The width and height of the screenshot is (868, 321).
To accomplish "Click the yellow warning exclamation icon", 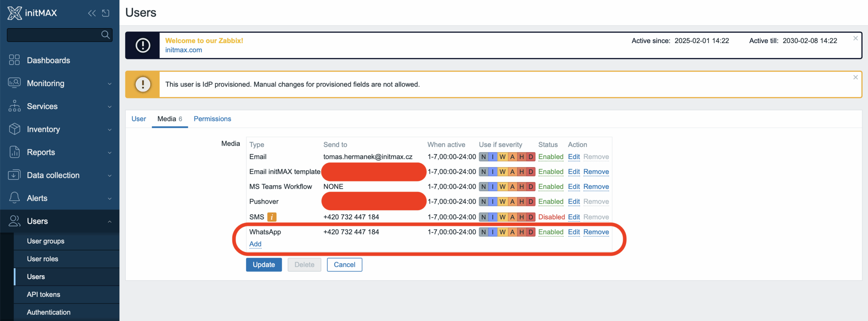I will [x=143, y=84].
